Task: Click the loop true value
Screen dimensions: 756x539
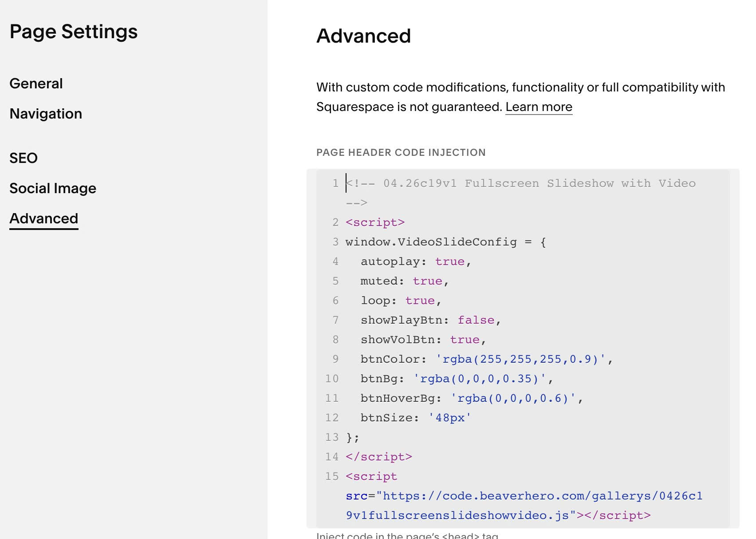Action: pos(420,301)
